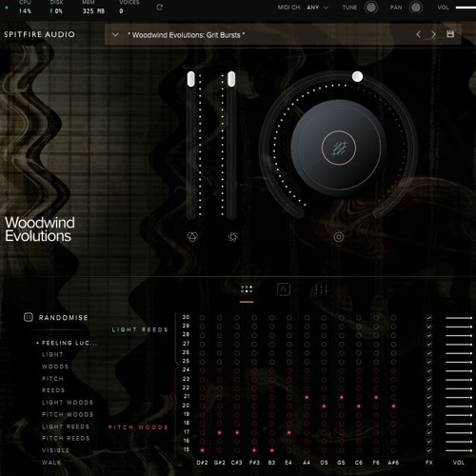Screen dimensions: 476x476
Task: Toggle the FX checkbox for row 25
Action: [x=429, y=362]
